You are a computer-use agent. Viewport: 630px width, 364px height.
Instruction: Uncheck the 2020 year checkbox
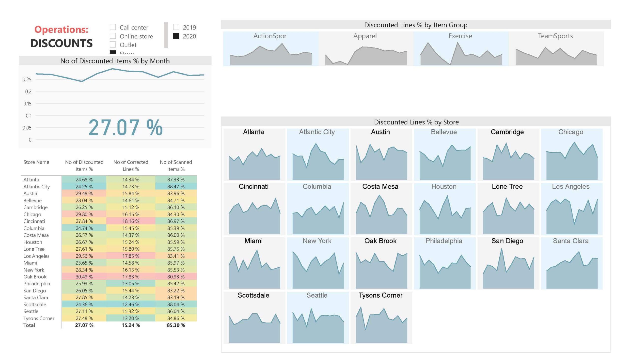[176, 36]
